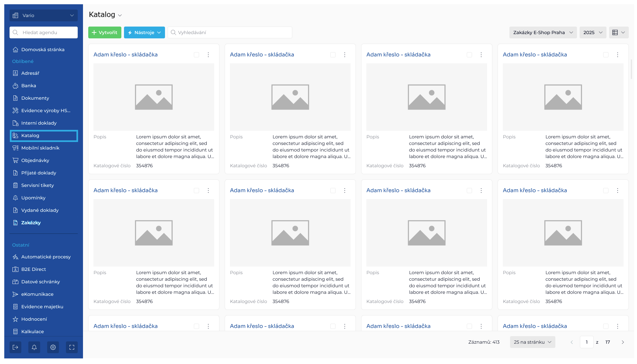This screenshot has height=364, width=637.
Task: Open three-dot menu of first catalog card
Action: tap(208, 55)
